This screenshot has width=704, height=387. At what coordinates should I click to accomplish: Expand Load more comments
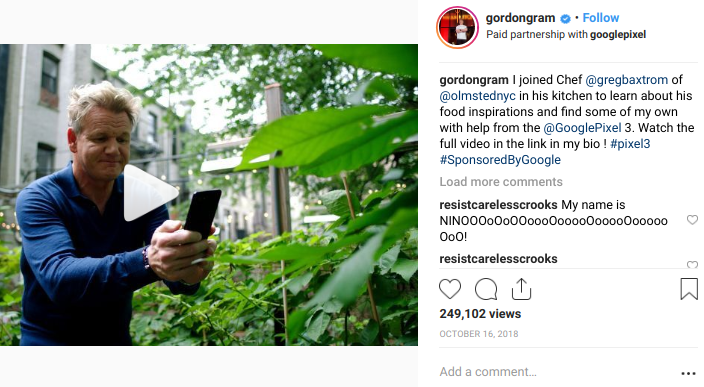pos(501,182)
